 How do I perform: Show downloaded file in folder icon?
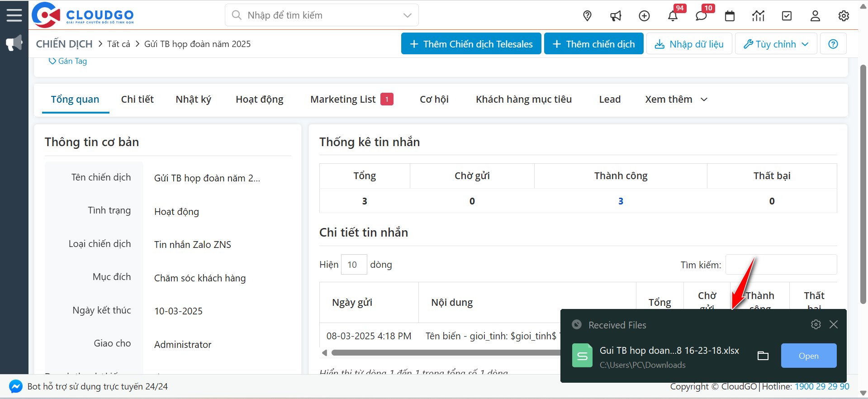(x=763, y=356)
